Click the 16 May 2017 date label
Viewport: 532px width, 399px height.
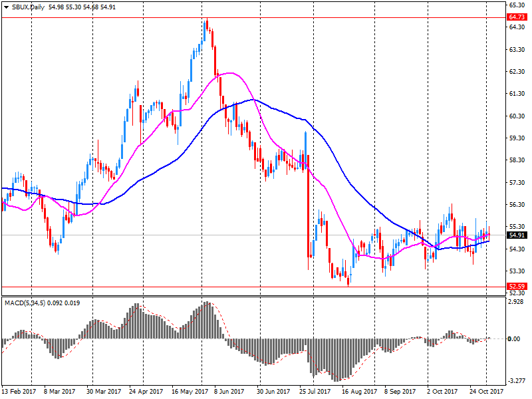pyautogui.click(x=190, y=392)
